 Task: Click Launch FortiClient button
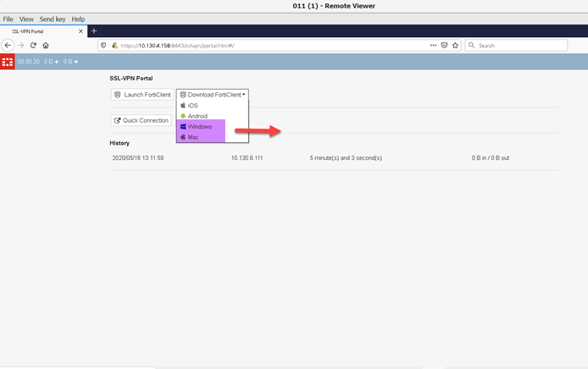[142, 95]
